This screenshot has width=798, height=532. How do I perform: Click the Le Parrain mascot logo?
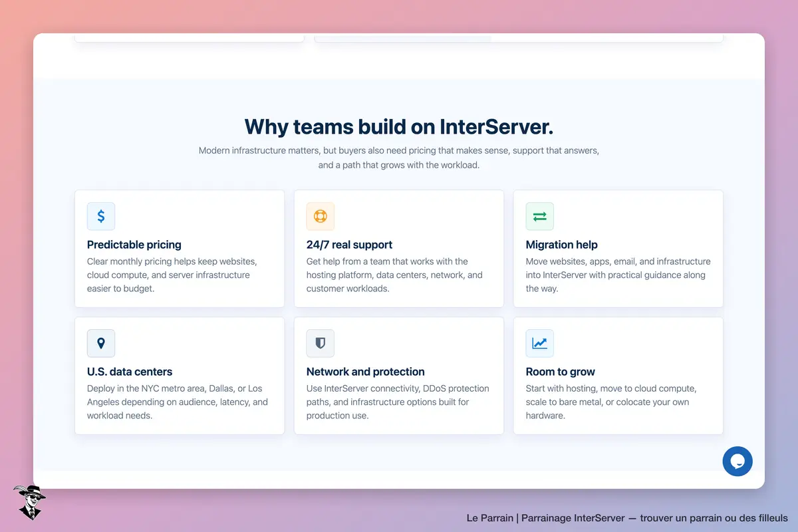(x=29, y=502)
